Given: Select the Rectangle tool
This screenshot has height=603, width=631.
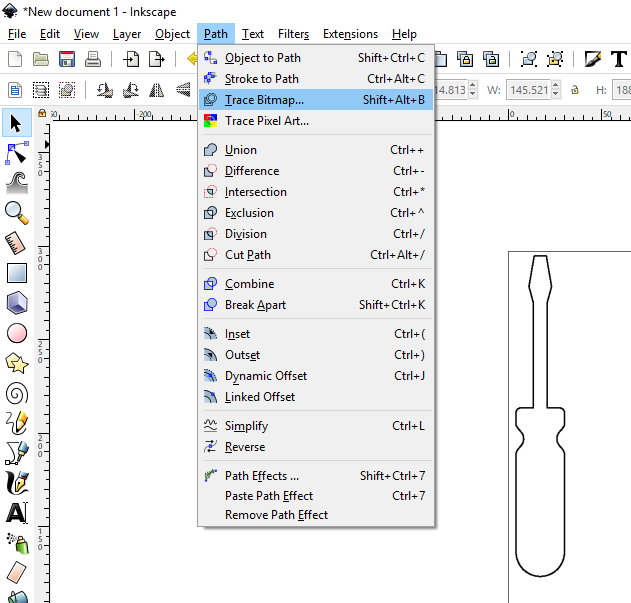Looking at the screenshot, I should pyautogui.click(x=16, y=273).
